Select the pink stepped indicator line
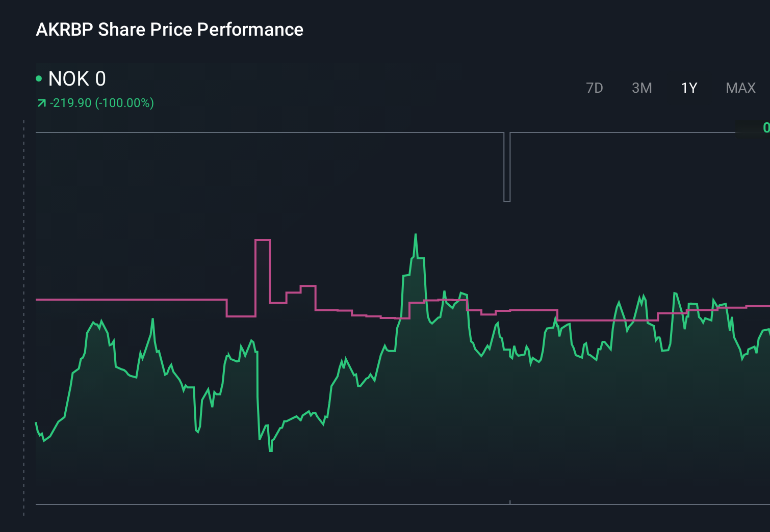Screen dimensions: 770x532 127,299
